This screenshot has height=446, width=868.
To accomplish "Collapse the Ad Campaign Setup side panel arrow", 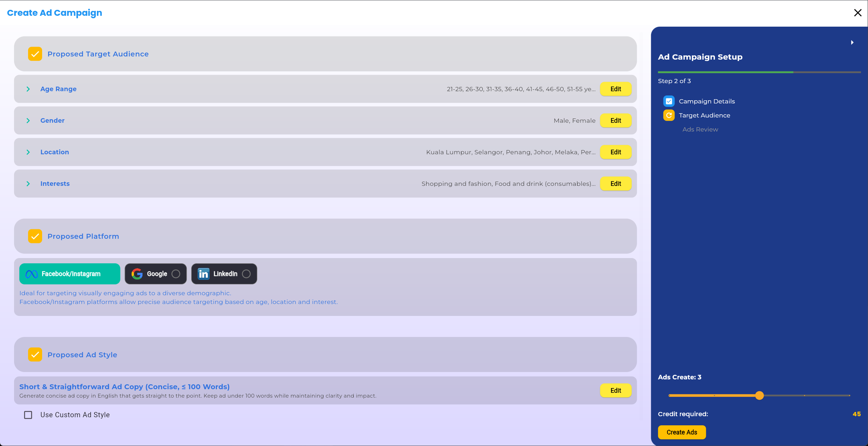I will pos(852,42).
